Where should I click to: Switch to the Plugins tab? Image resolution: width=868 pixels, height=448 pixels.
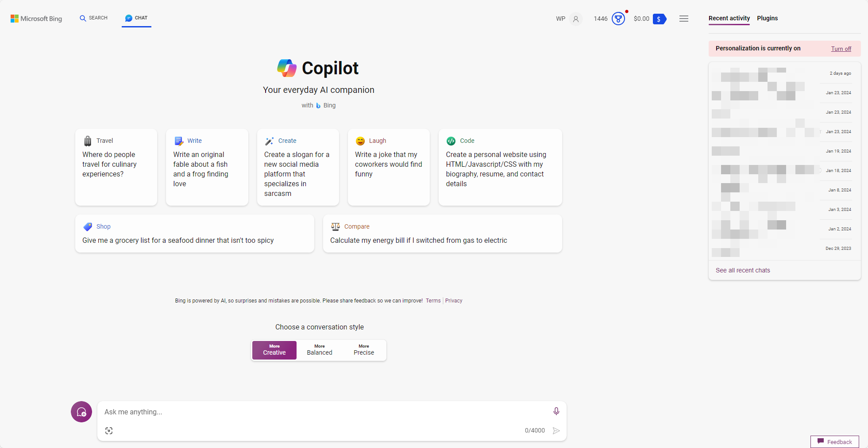(x=767, y=18)
